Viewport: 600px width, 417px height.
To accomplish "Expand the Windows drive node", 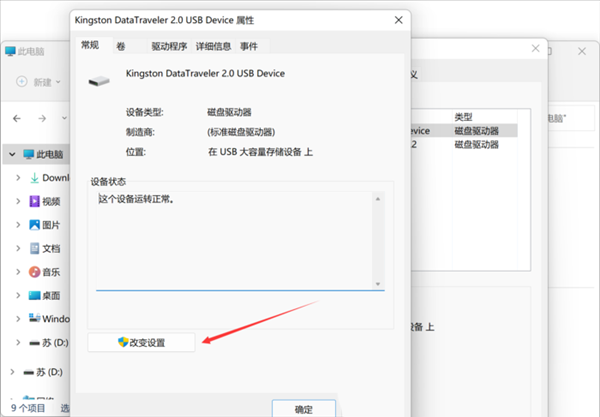I will [18, 319].
